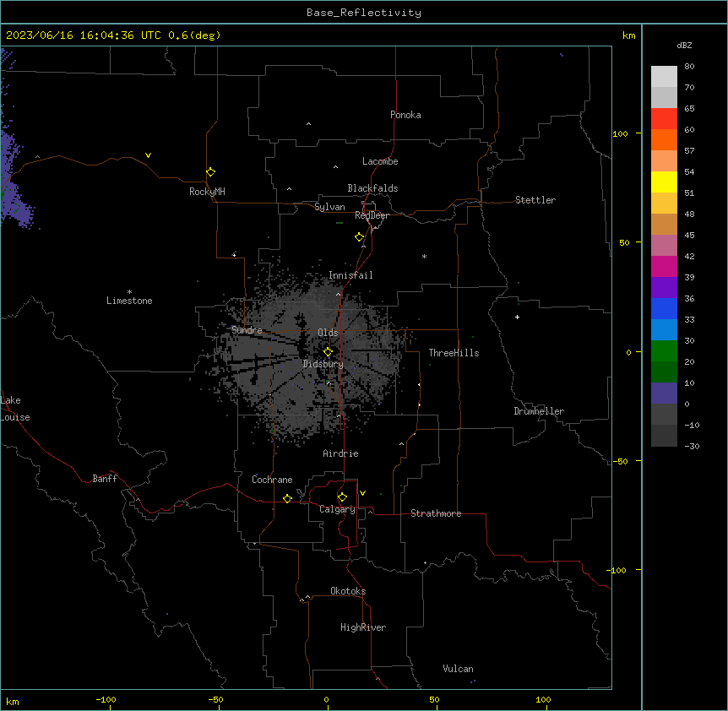Select the Sylvan label
728x711 pixels.
pos(329,207)
